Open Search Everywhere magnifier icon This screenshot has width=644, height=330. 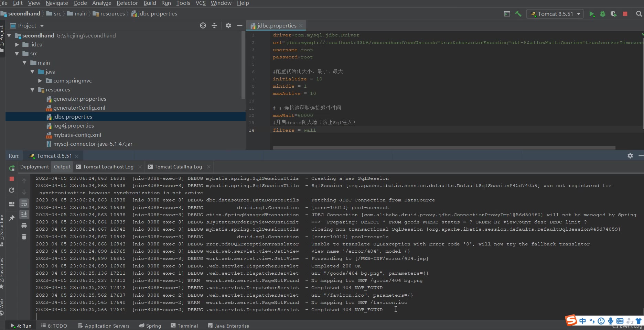pyautogui.click(x=639, y=14)
